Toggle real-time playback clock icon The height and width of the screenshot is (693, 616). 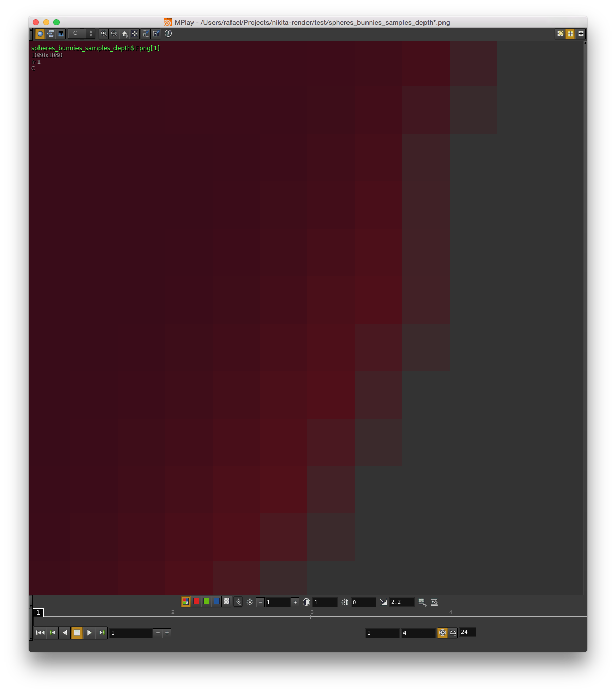[x=442, y=633]
